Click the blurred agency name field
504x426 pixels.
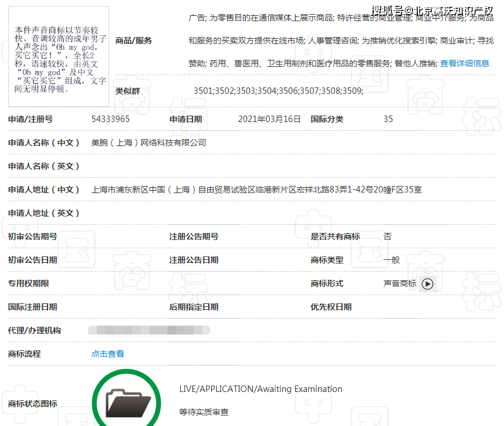point(149,330)
